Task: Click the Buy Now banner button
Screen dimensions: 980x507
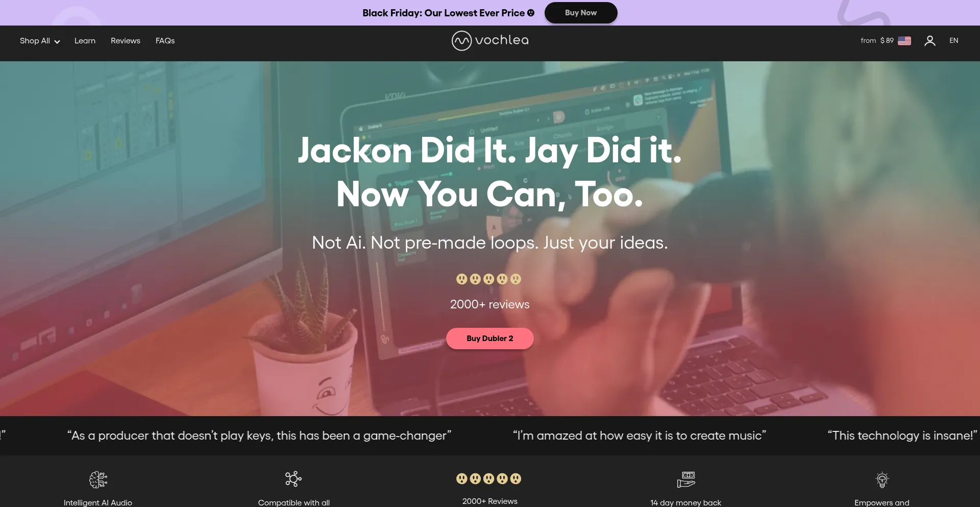Action: [581, 13]
